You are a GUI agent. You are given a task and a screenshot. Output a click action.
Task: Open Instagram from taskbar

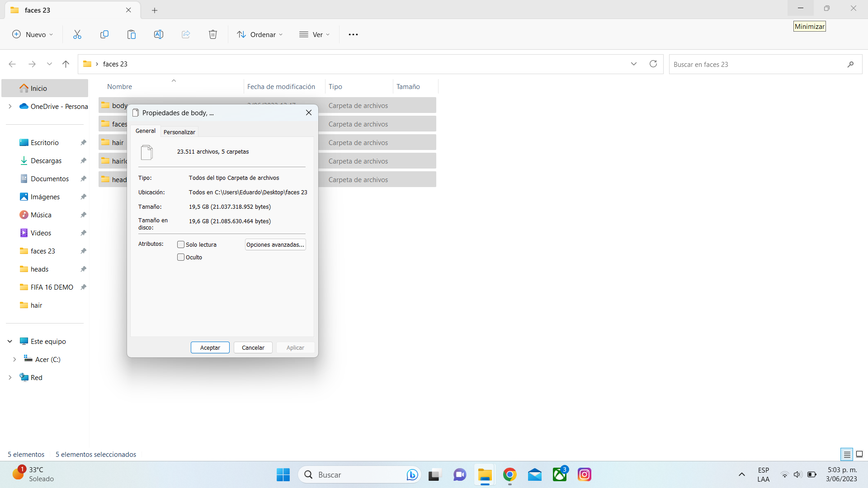click(x=585, y=474)
